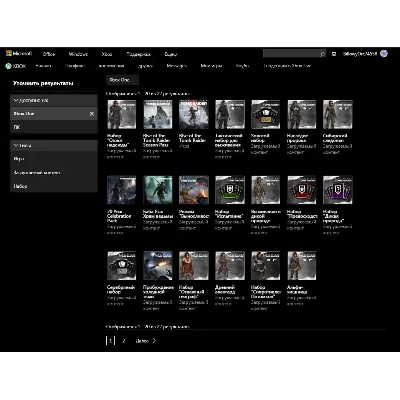The height and width of the screenshot is (400, 400).
Task: Open the Серебряный набор thumbnail
Action: [x=122, y=266]
